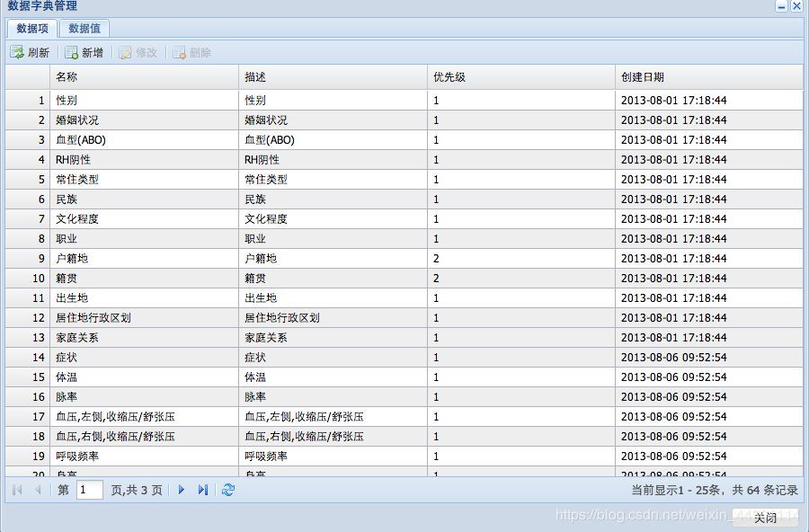Select the 家庭关系 name cell
This screenshot has height=532, width=809.
(x=144, y=338)
